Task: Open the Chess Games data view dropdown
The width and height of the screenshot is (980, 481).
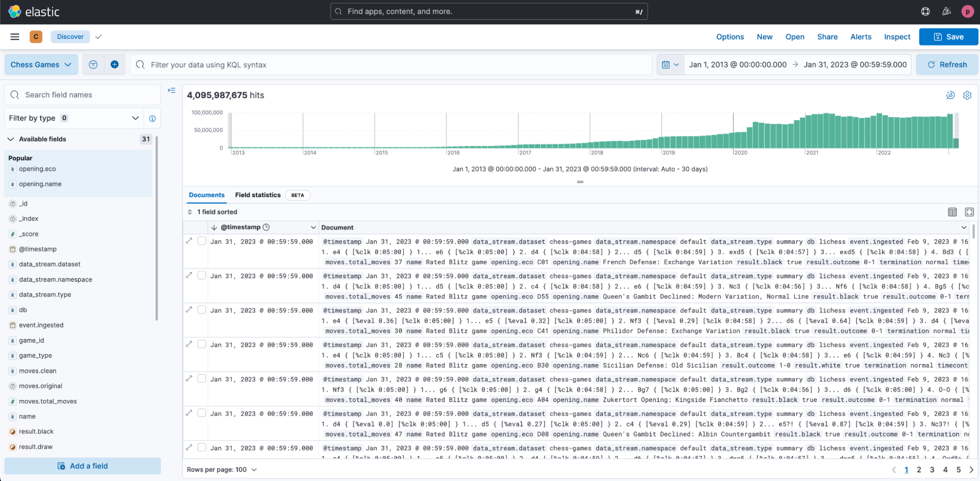Action: click(41, 65)
